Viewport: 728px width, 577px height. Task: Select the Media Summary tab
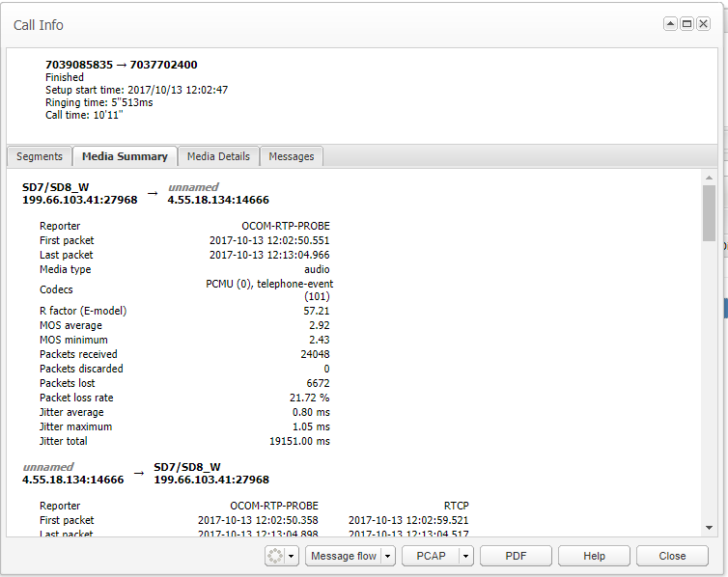(125, 156)
